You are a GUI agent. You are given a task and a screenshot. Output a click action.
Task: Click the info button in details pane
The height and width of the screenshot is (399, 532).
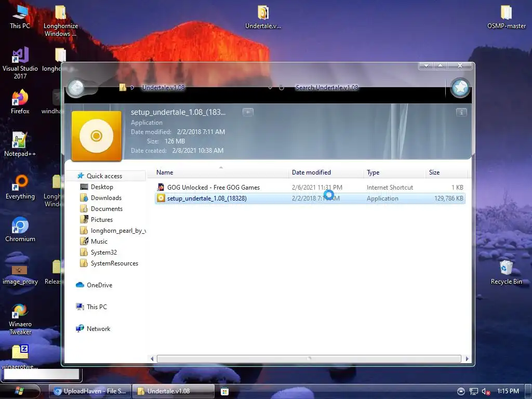pyautogui.click(x=461, y=112)
